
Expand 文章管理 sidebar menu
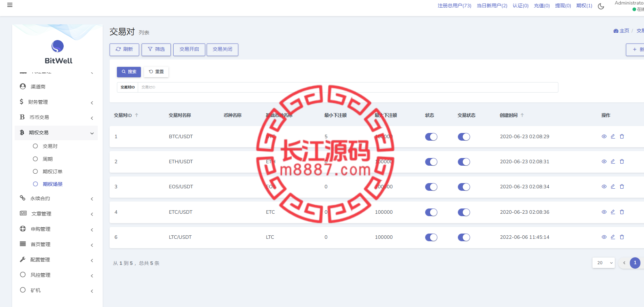[x=56, y=214]
